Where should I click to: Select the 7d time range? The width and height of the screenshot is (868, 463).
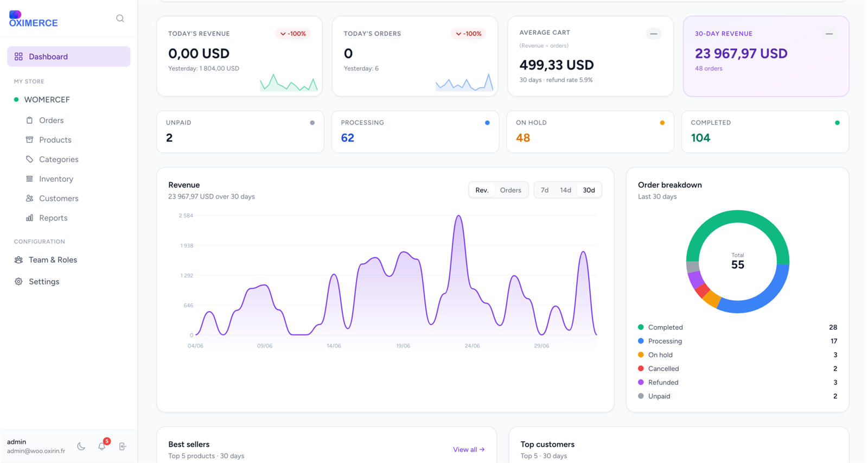(x=545, y=190)
